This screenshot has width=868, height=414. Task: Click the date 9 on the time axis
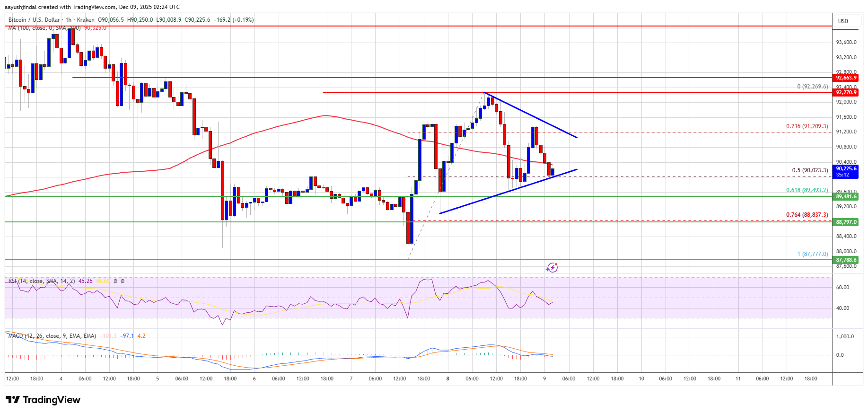coord(544,379)
